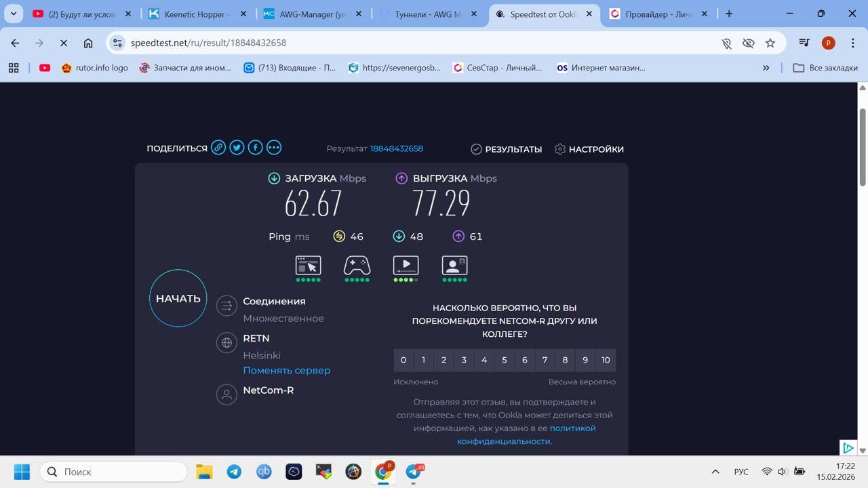The height and width of the screenshot is (488, 868).
Task: Open the Результаты history section
Action: coord(506,149)
